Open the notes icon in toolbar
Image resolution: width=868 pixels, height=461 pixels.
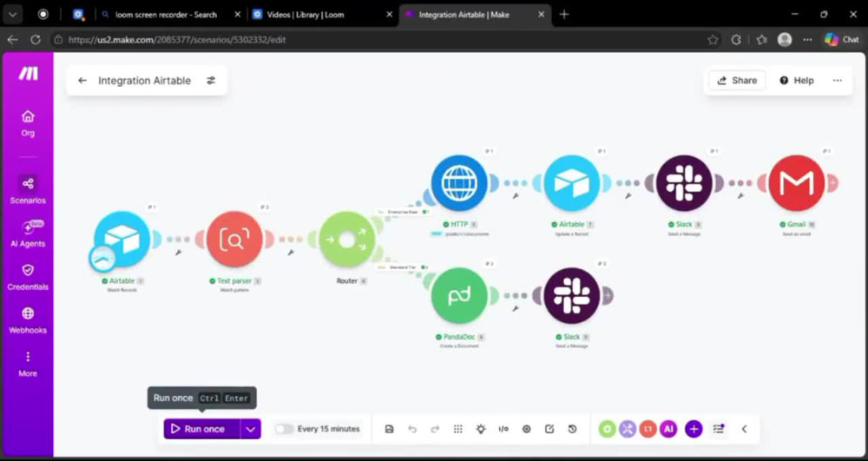click(549, 429)
